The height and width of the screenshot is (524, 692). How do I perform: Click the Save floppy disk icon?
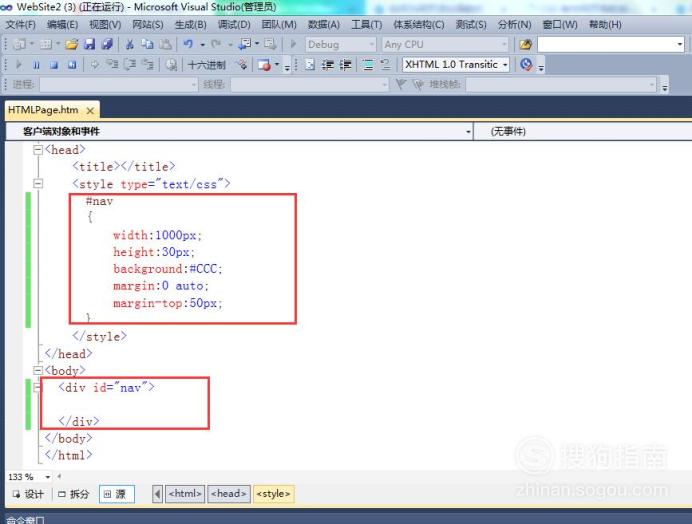coord(90,44)
